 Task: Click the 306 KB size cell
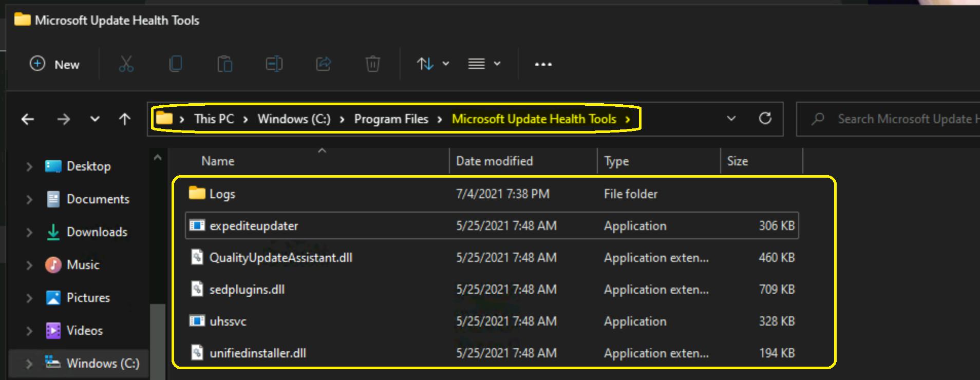(x=777, y=225)
